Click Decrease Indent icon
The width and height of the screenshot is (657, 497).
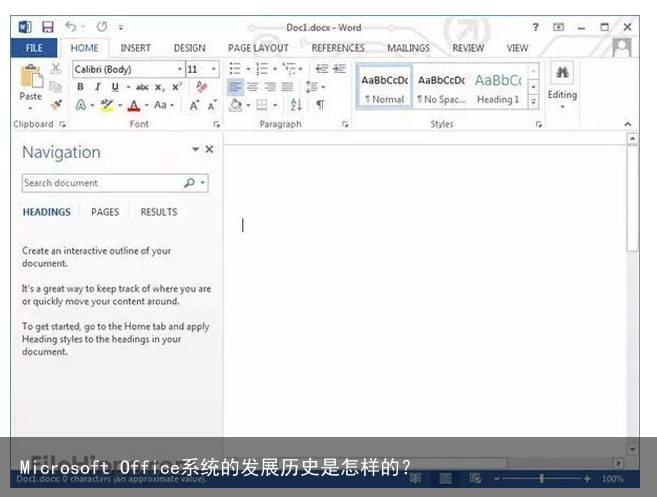(322, 68)
